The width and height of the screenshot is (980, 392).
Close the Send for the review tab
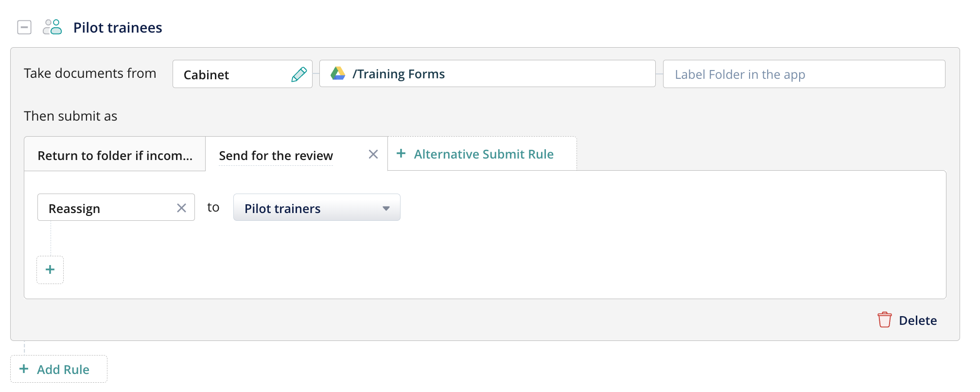(x=373, y=155)
